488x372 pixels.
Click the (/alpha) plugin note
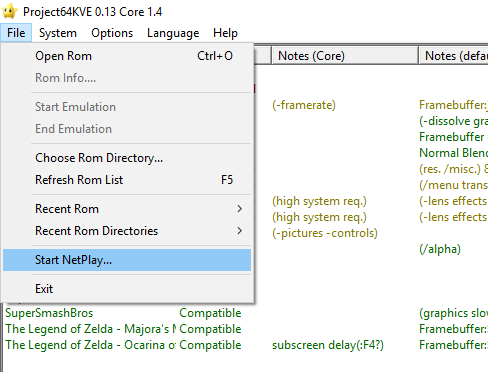coord(440,249)
